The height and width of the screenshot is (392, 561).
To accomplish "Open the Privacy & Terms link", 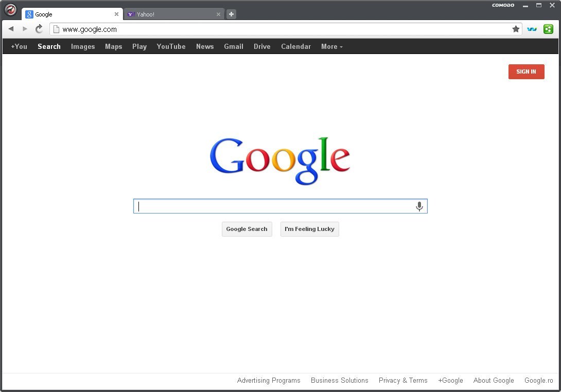I will click(x=403, y=380).
